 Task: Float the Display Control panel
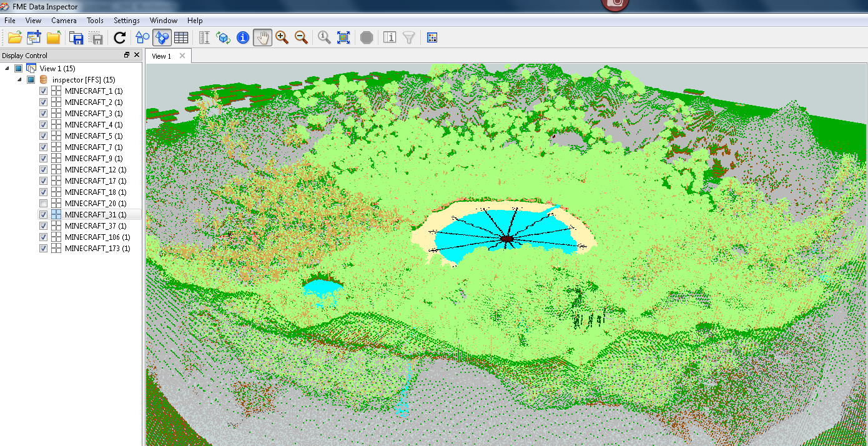(x=127, y=55)
